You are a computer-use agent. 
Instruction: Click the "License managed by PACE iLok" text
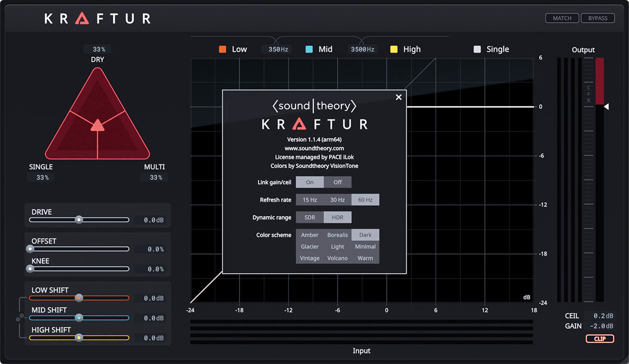pos(314,157)
